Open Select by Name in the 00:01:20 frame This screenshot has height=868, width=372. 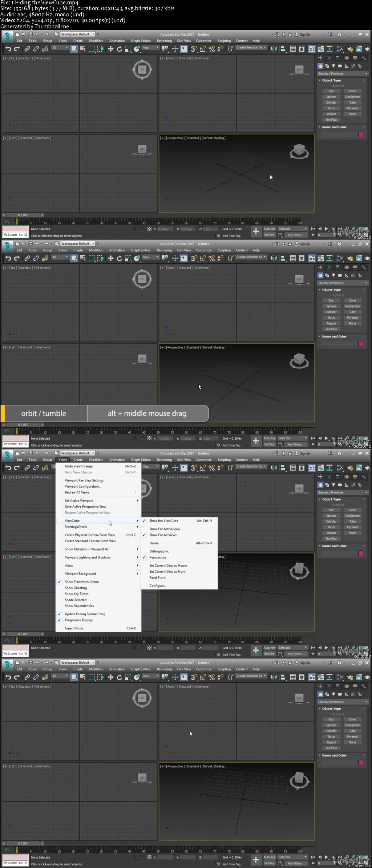click(83, 677)
